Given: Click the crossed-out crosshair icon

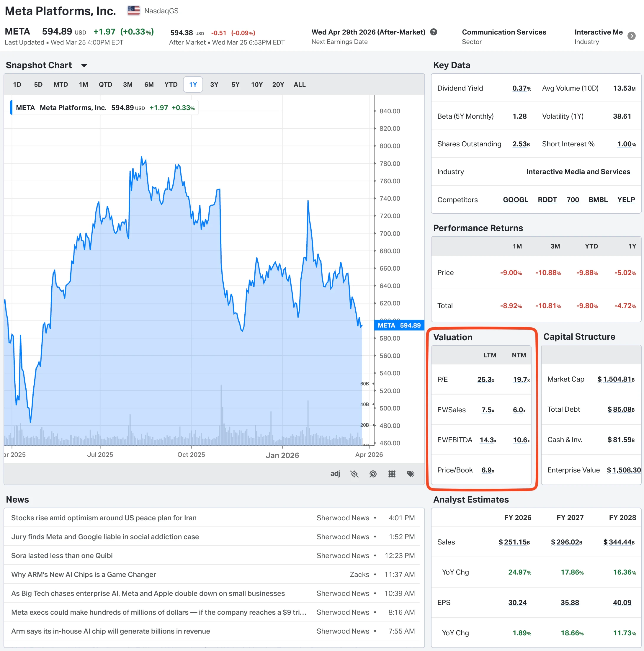Looking at the screenshot, I should [x=354, y=474].
